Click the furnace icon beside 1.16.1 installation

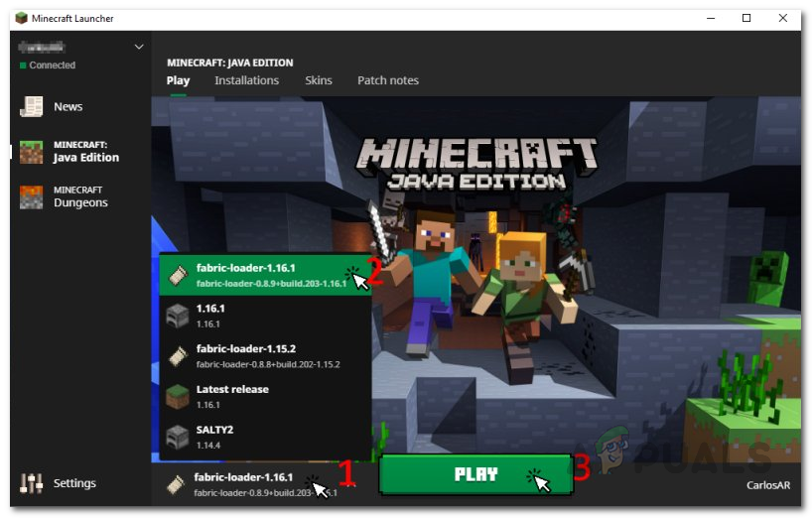point(177,316)
